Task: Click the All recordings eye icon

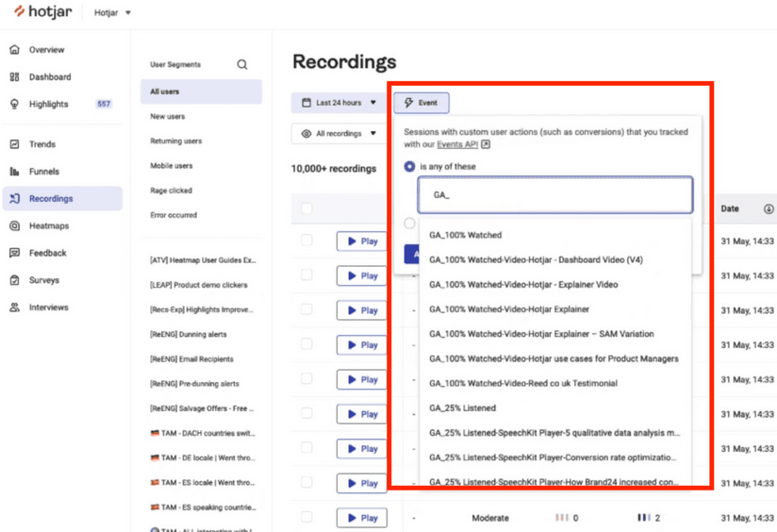Action: click(x=306, y=134)
